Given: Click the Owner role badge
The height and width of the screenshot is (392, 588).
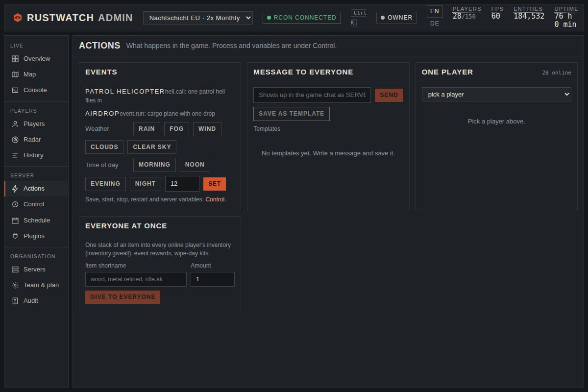Looking at the screenshot, I should [x=396, y=18].
